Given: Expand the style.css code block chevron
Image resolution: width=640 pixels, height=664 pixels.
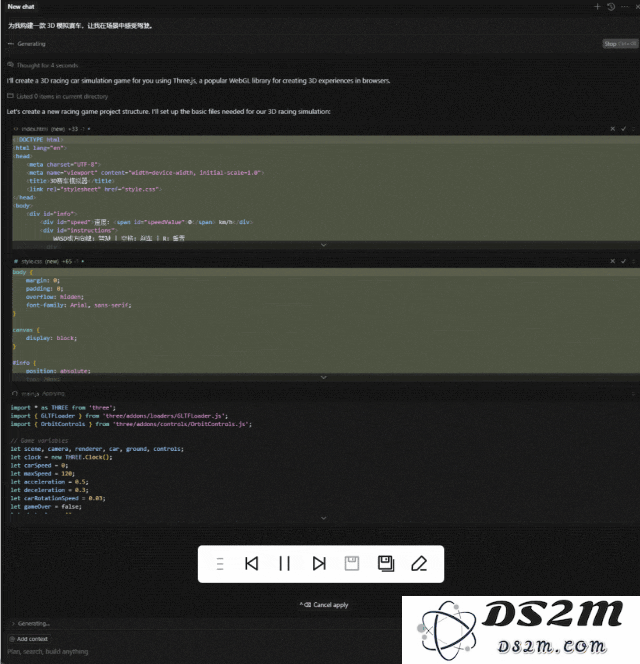Looking at the screenshot, I should (x=324, y=377).
